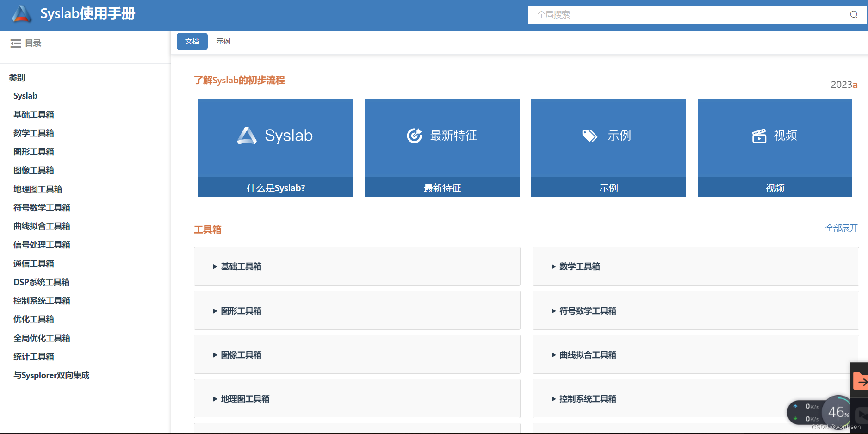Expand the 控制系统工具箱 section

695,398
